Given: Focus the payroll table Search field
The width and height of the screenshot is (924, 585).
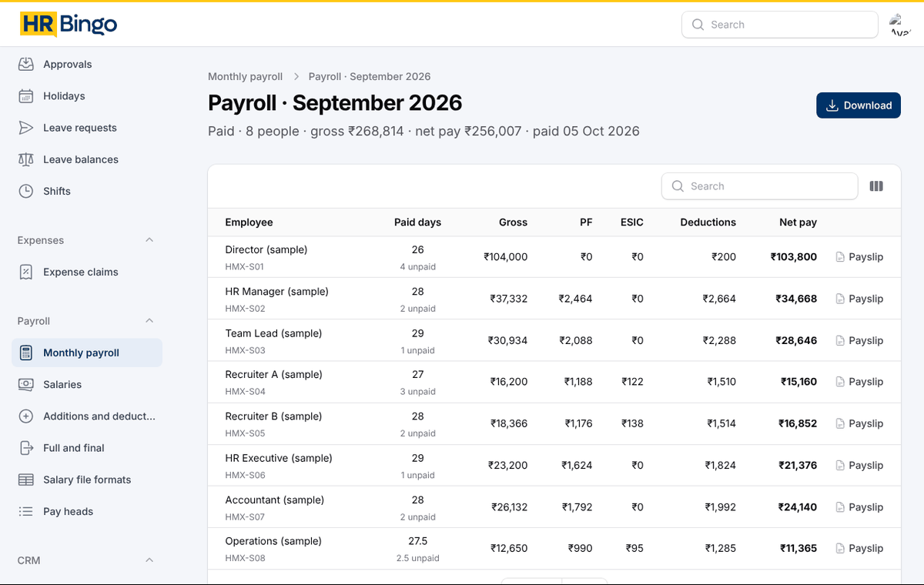Looking at the screenshot, I should [759, 186].
